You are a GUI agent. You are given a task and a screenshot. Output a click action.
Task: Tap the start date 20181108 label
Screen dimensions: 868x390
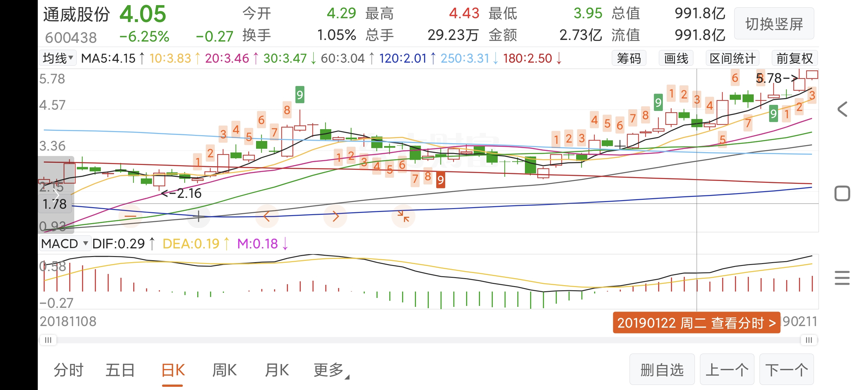[x=68, y=321]
